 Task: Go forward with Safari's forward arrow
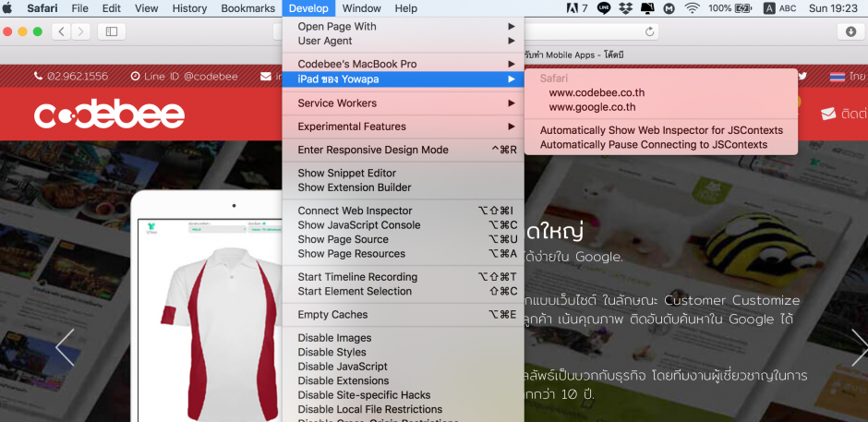point(81,31)
